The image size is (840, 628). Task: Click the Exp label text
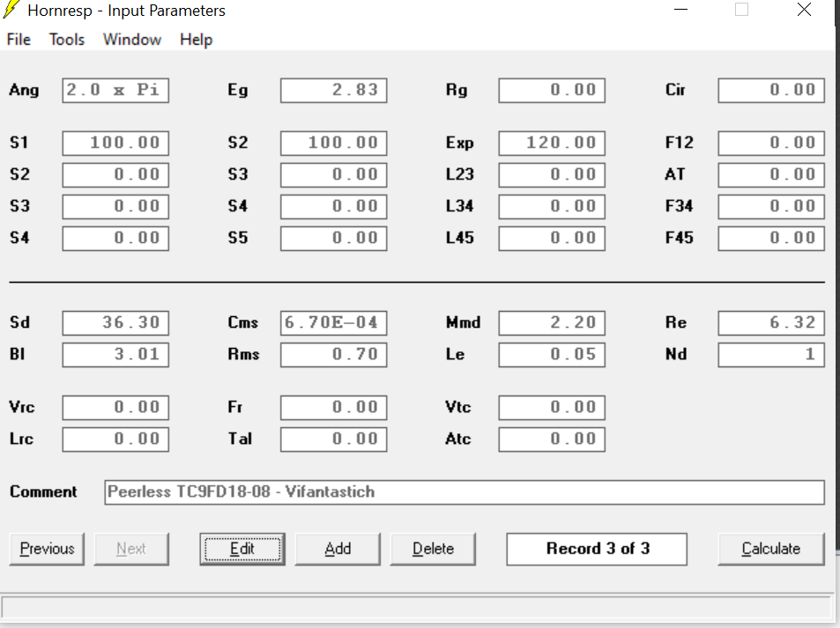coord(459,144)
